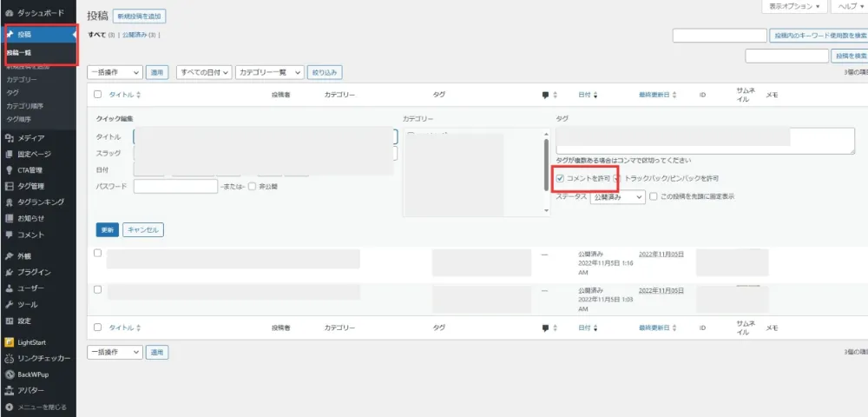The width and height of the screenshot is (868, 417).
Task: Open 2022年11月05日 link in the 1:16 AM row
Action: (661, 255)
